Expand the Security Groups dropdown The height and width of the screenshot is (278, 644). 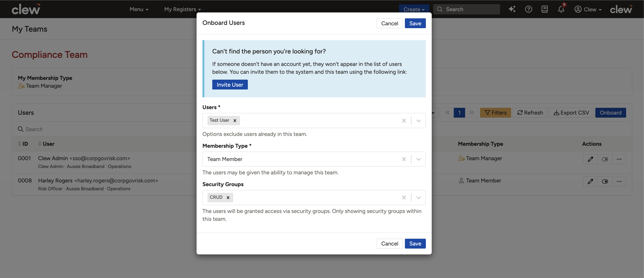pyautogui.click(x=418, y=197)
